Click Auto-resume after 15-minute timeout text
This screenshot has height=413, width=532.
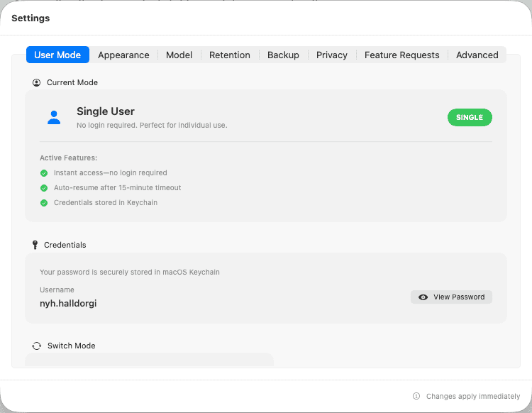pos(117,187)
